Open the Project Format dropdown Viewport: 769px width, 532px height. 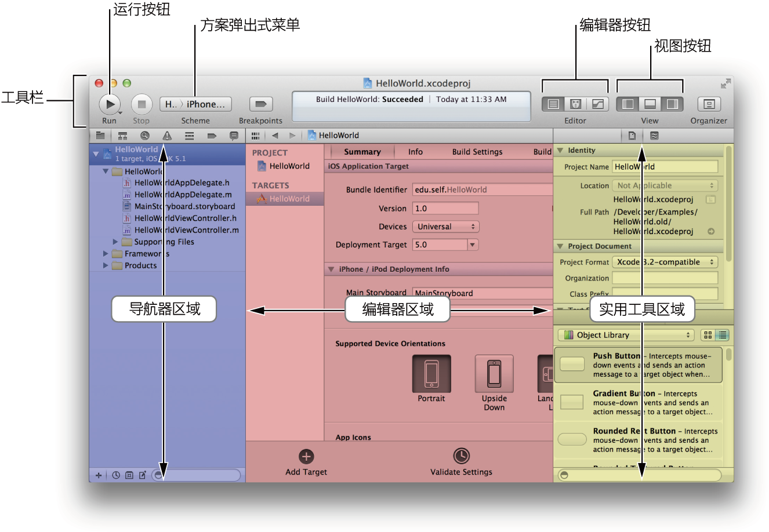[x=665, y=262]
